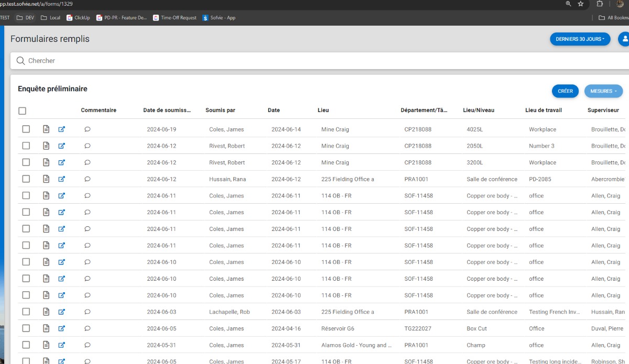Open the DEV bookmarks folder
629x364 pixels.
tap(25, 18)
